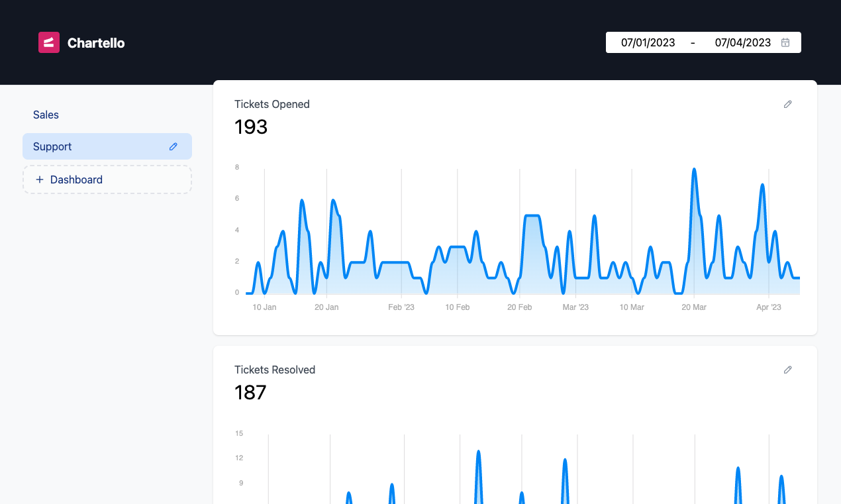
Task: Click the Chartello logo icon
Action: [49, 42]
